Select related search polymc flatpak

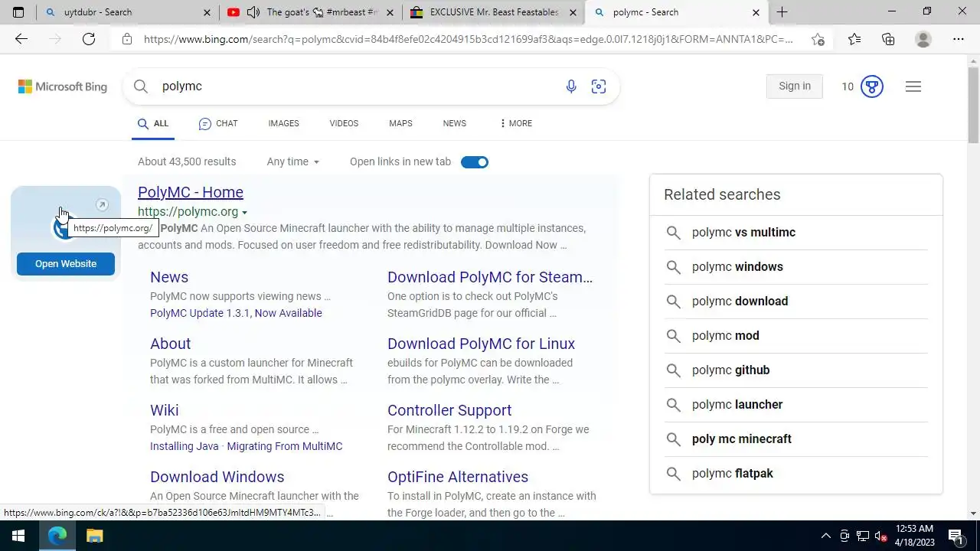(796, 473)
